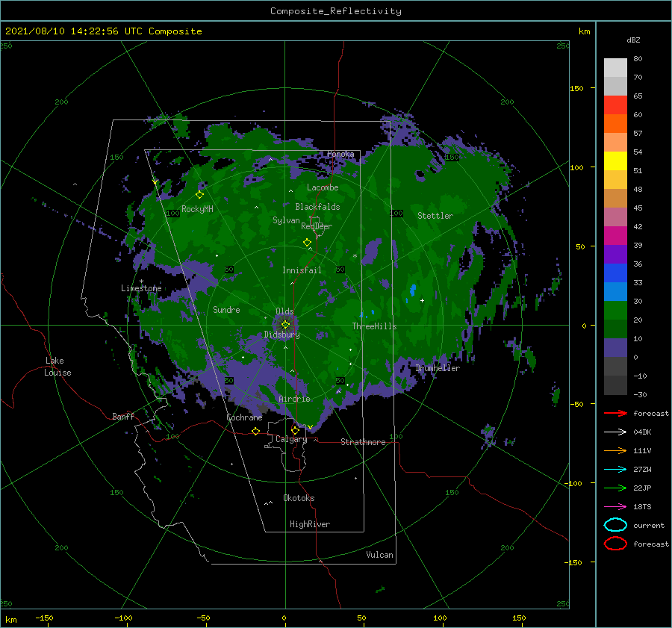This screenshot has height=628, width=672.
Task: Select the blue 33-36 dBZ swatch
Action: tap(615, 273)
